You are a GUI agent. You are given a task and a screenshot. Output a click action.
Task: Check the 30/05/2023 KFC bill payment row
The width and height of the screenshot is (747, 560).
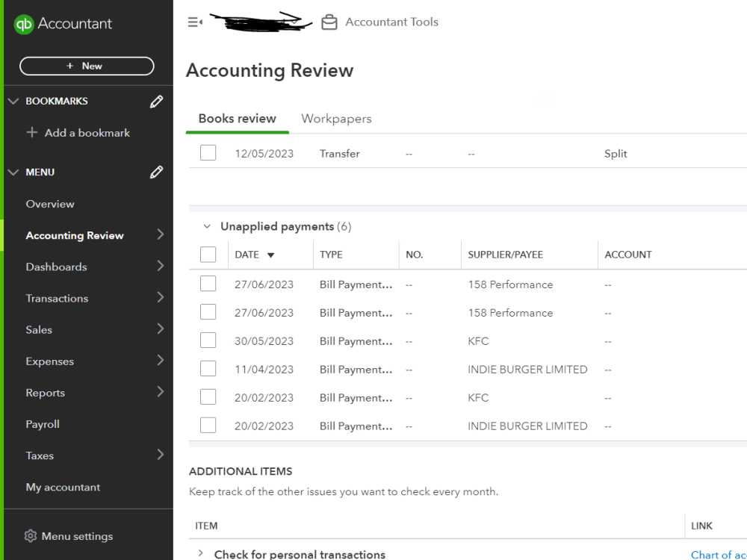208,340
